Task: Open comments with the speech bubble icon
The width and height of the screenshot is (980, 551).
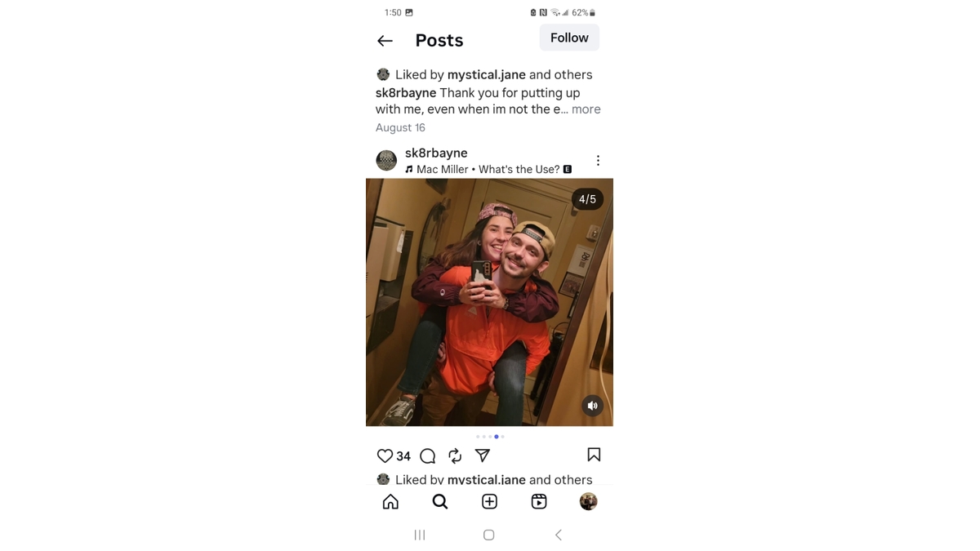Action: point(427,455)
